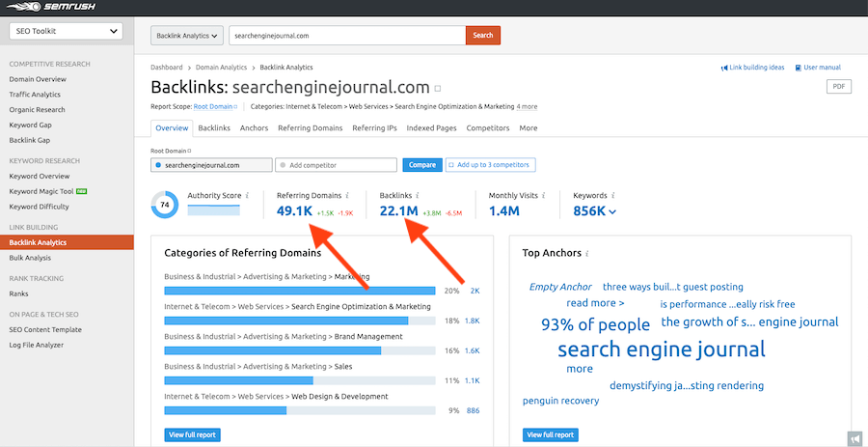Click the blue Compare button
This screenshot has height=447, width=868.
click(422, 165)
